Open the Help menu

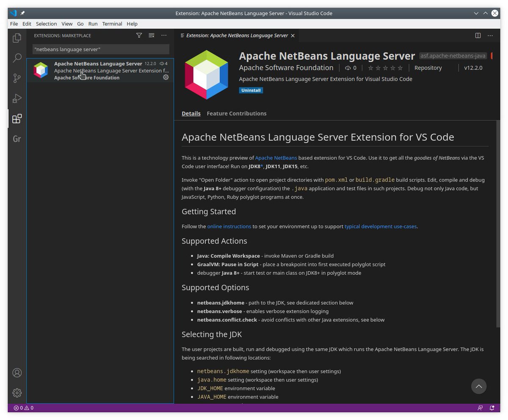pyautogui.click(x=132, y=24)
